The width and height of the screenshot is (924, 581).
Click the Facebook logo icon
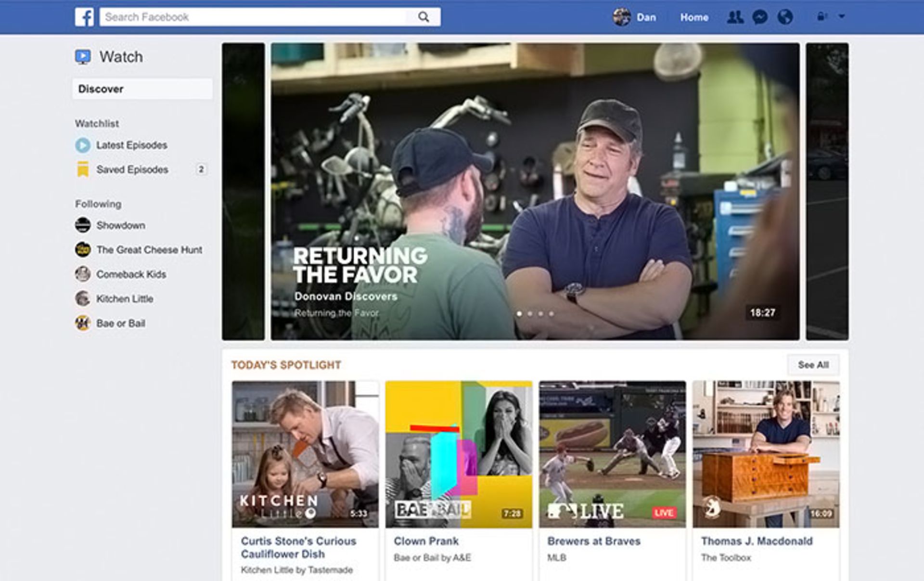[84, 17]
